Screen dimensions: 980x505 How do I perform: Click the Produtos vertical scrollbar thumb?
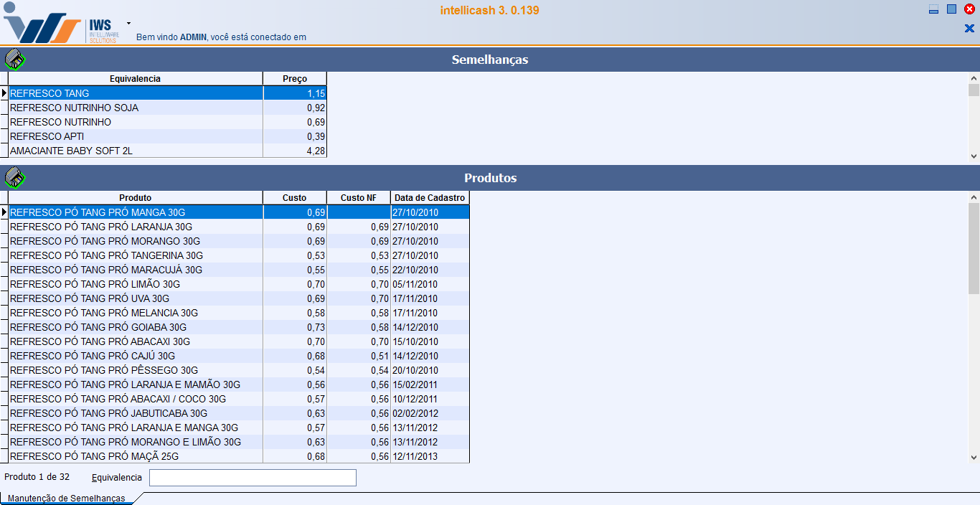974,248
